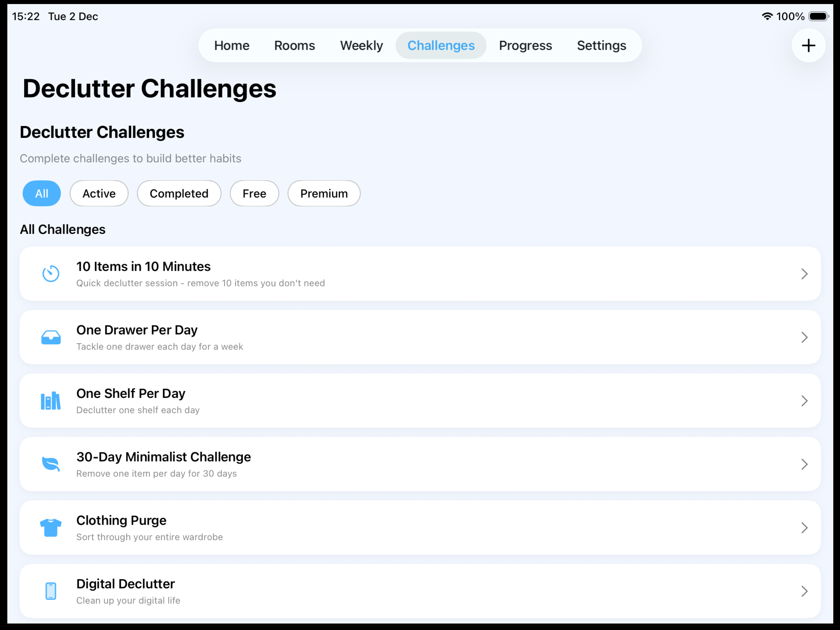This screenshot has width=840, height=630.
Task: Click the date Tue 2 Dec
Action: click(x=73, y=16)
